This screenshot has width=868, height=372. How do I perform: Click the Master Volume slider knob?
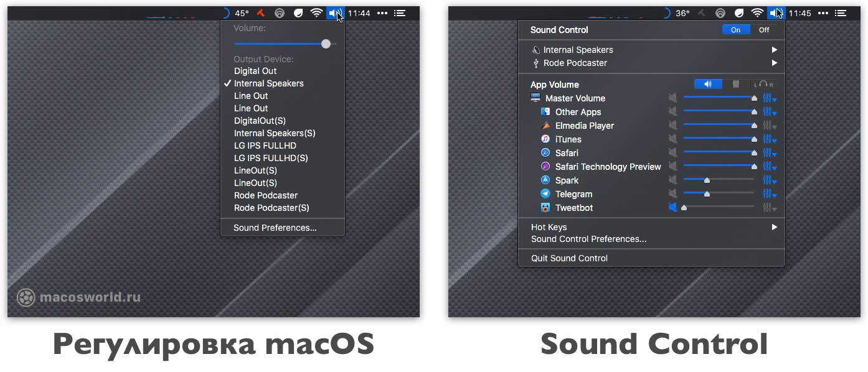click(x=754, y=98)
